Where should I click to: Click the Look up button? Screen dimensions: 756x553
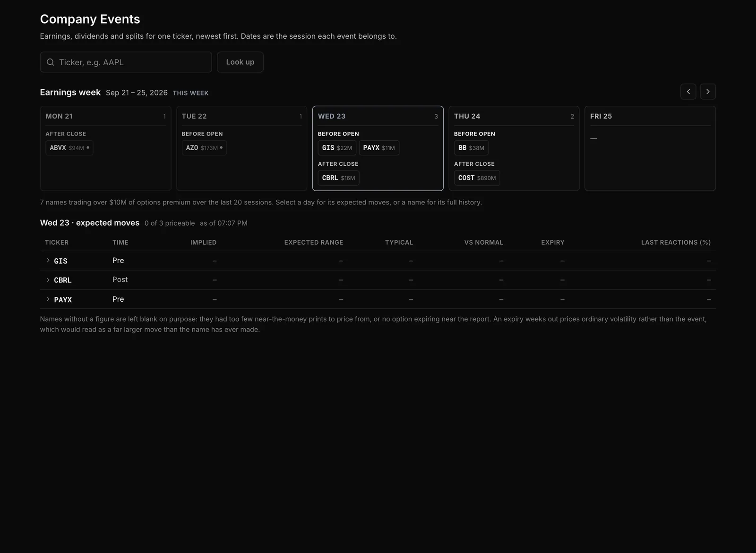(x=240, y=62)
